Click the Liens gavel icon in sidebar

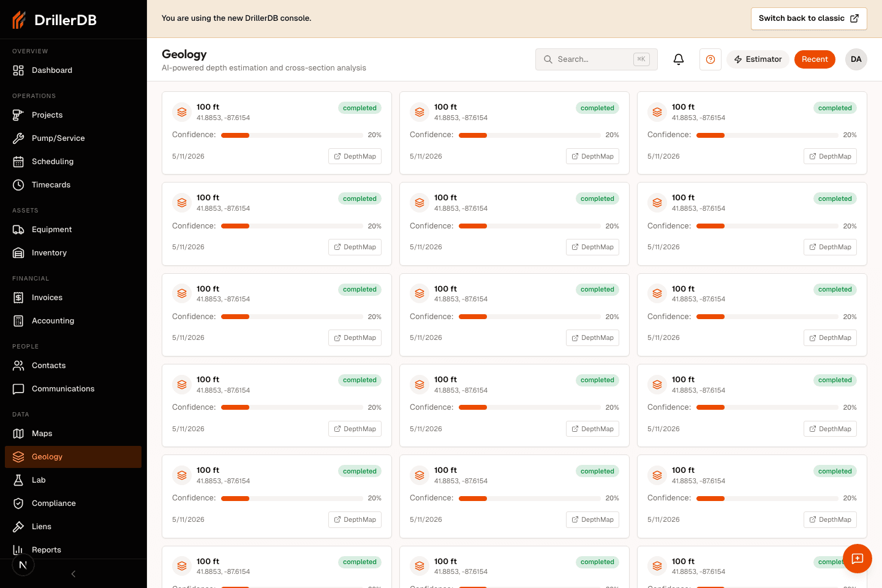click(x=18, y=527)
